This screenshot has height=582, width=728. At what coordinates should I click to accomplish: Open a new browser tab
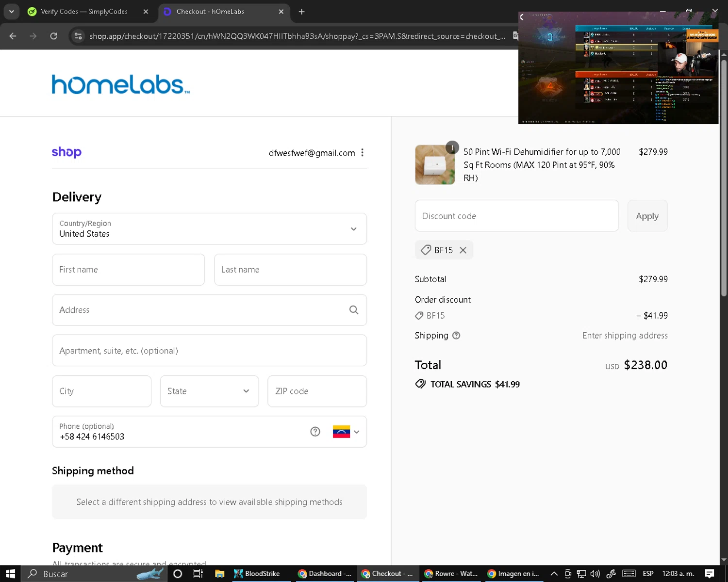(x=301, y=12)
